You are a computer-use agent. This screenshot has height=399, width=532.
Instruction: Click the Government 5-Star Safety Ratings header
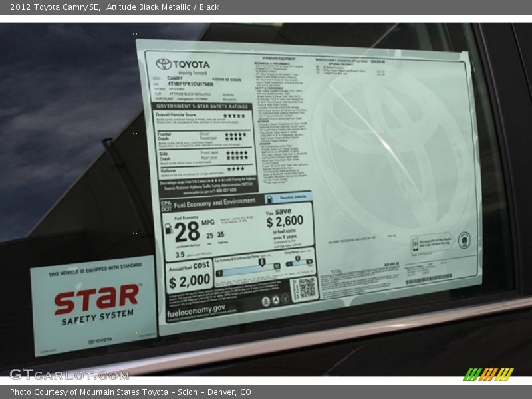pos(203,106)
